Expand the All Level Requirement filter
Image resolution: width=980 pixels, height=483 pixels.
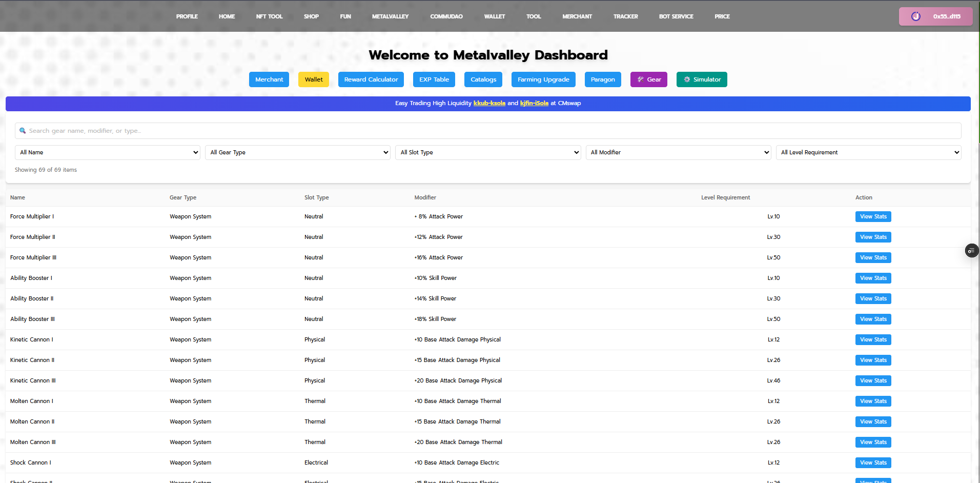[x=868, y=152]
